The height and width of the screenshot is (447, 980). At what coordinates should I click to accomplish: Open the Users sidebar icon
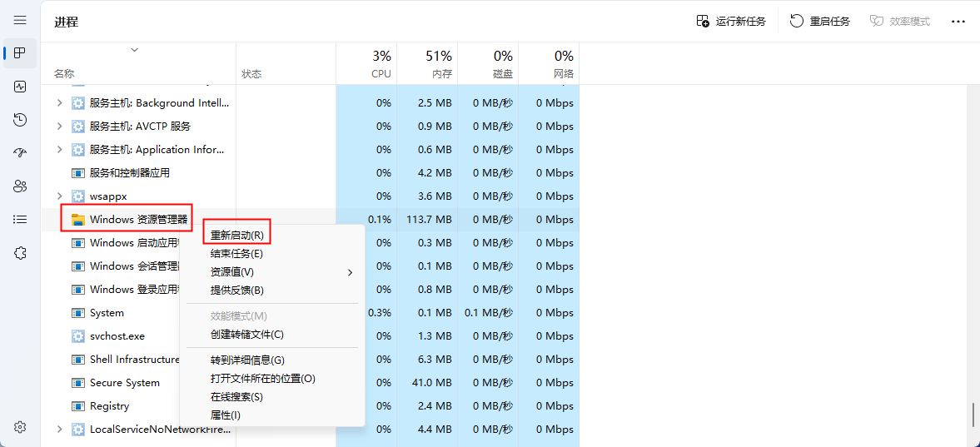20,186
